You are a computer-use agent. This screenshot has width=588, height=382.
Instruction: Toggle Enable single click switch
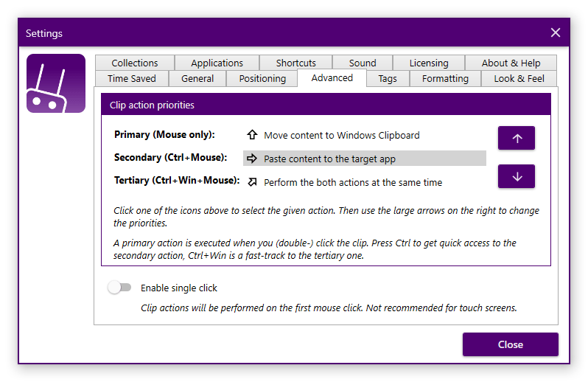(119, 288)
